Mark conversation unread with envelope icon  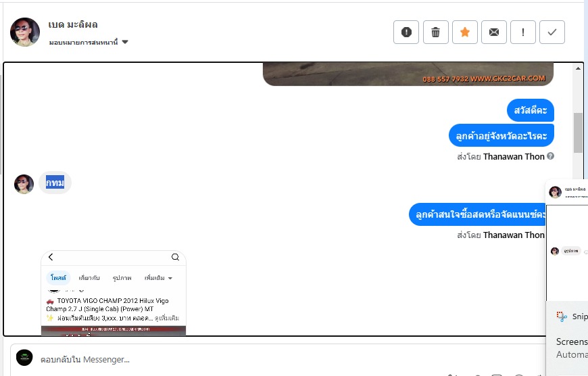click(x=494, y=32)
